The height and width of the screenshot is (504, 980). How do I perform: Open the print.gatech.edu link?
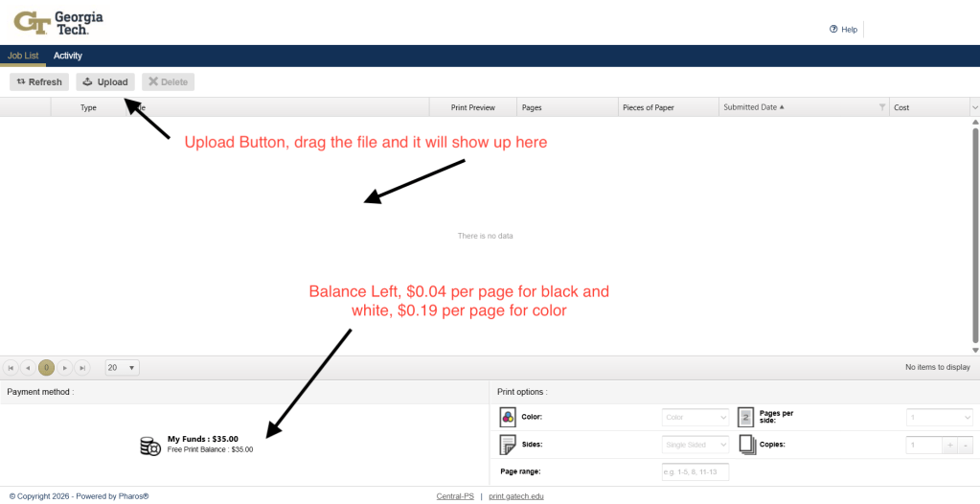[x=516, y=496]
